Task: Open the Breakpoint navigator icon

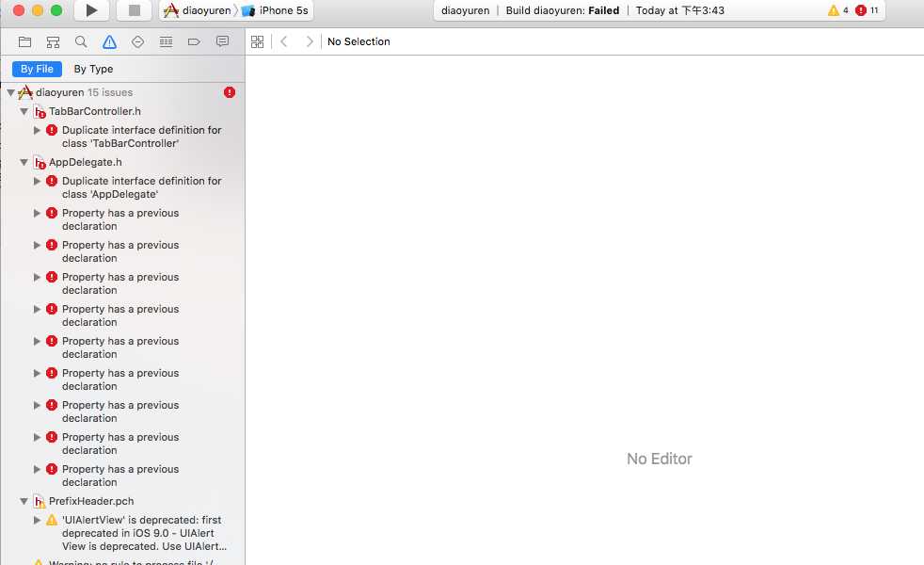Action: 194,41
